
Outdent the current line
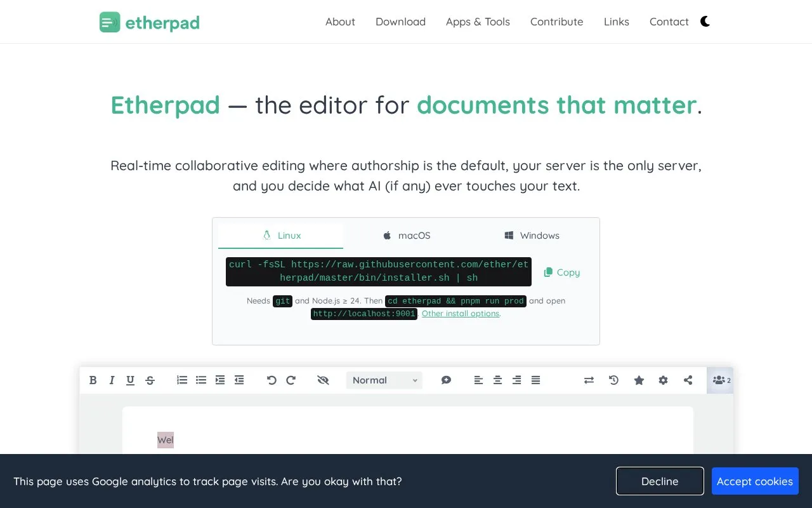239,380
